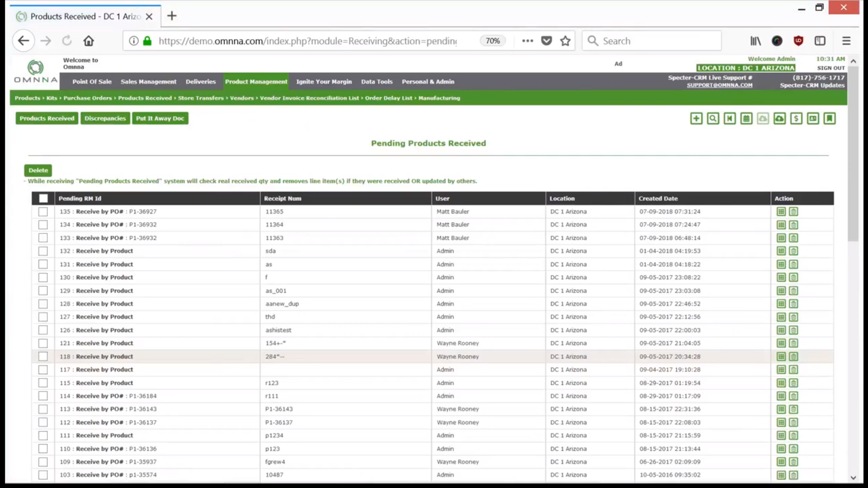Click the Firefox page actions ellipsis menu
This screenshot has width=868, height=488.
click(x=527, y=41)
